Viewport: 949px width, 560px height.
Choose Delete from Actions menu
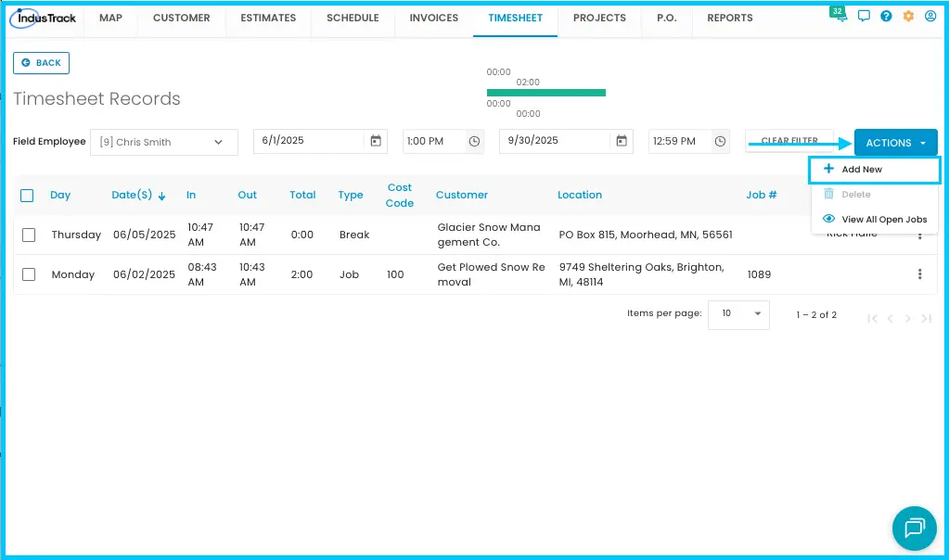click(875, 194)
